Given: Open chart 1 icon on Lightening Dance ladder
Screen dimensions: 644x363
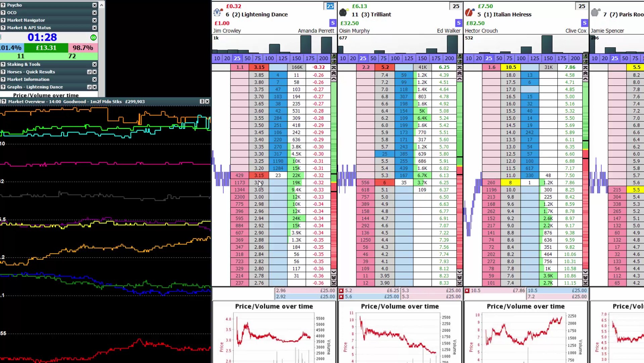Looking at the screenshot, I should (x=334, y=56).
